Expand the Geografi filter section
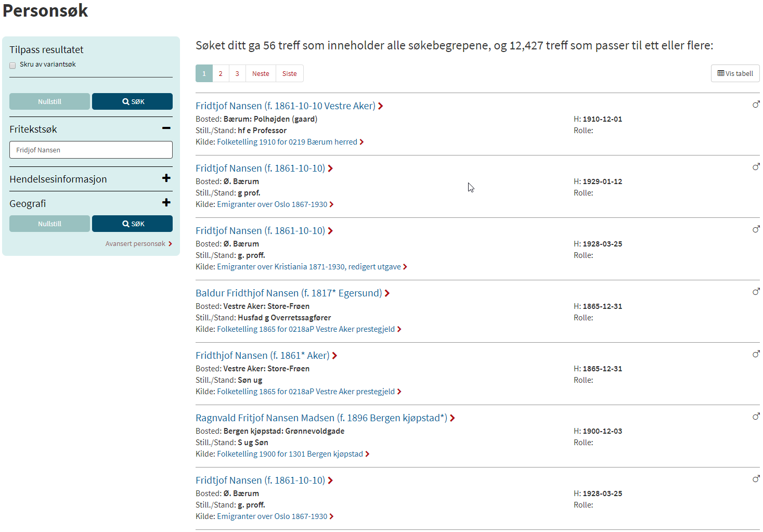The width and height of the screenshot is (763, 532). click(x=166, y=203)
